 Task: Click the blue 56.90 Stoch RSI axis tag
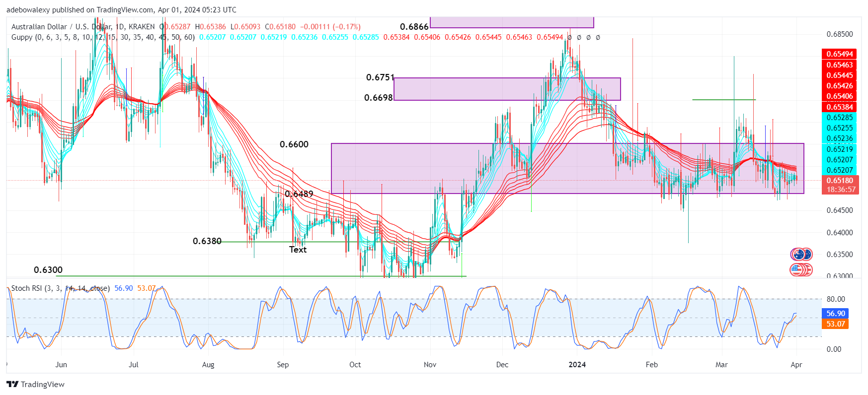[x=835, y=314]
